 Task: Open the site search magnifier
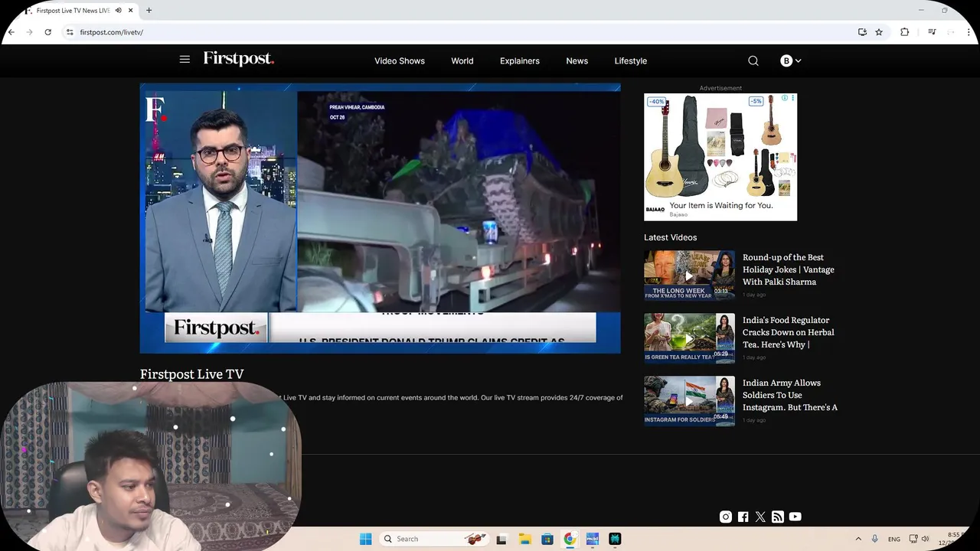pos(753,60)
